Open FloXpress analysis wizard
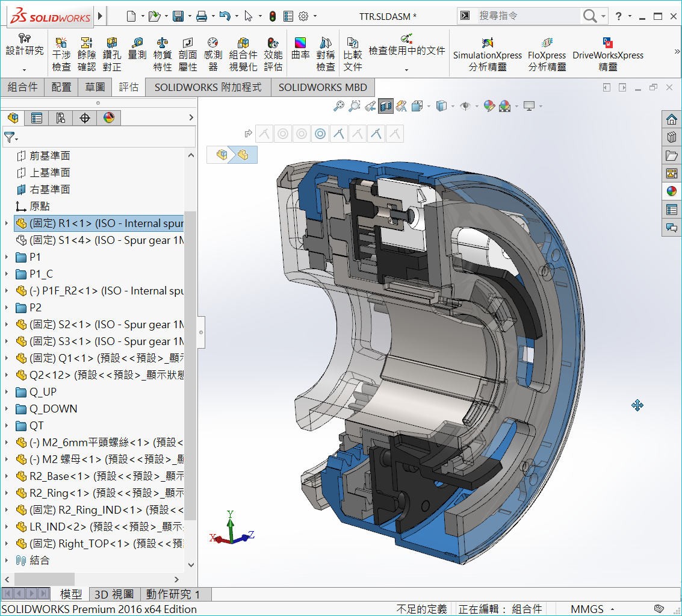This screenshot has height=616, width=682. coord(547,54)
